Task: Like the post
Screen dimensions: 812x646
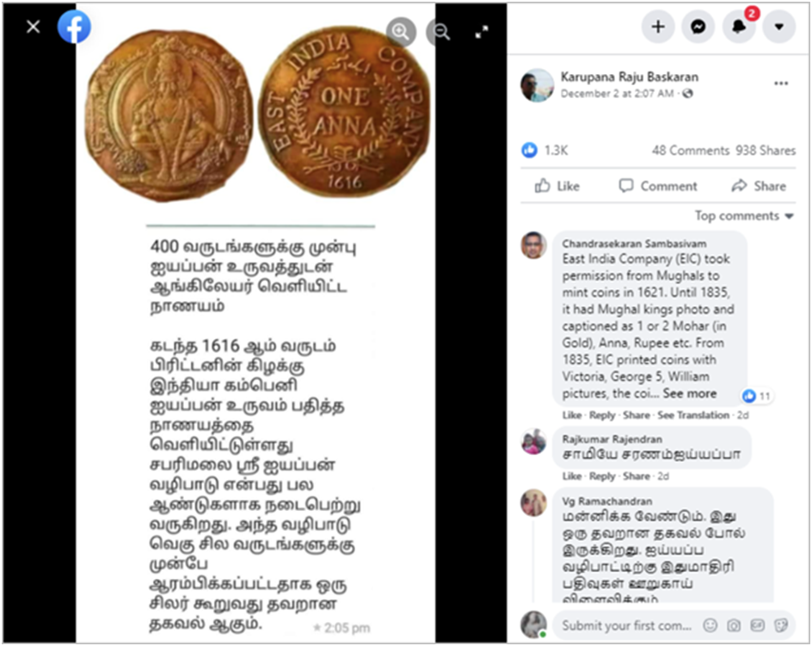Action: coord(557,186)
